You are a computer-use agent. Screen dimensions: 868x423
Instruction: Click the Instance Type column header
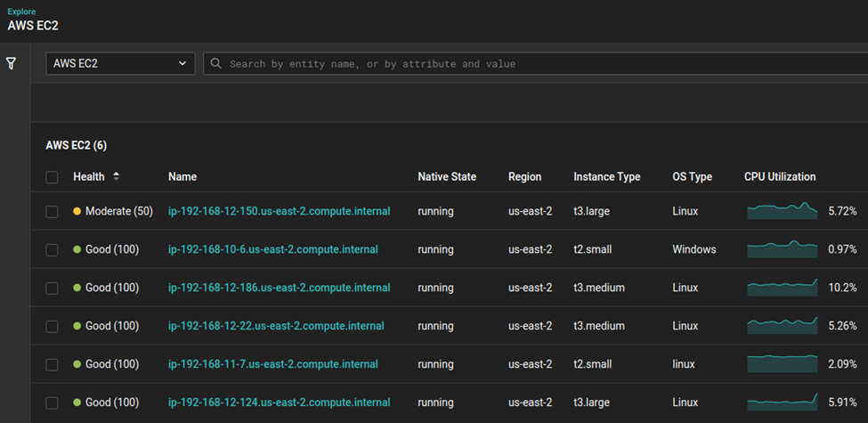[607, 176]
